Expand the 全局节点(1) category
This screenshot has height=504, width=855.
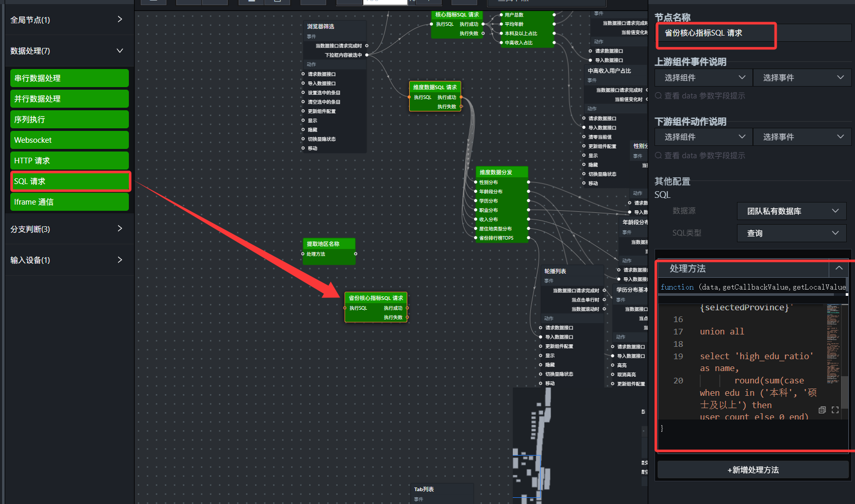pos(69,20)
